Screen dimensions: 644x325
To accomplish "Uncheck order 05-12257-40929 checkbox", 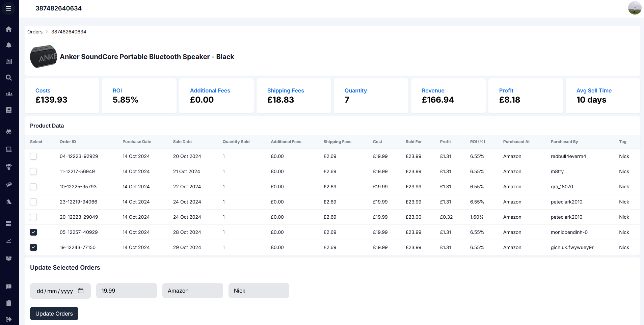I will tap(33, 232).
